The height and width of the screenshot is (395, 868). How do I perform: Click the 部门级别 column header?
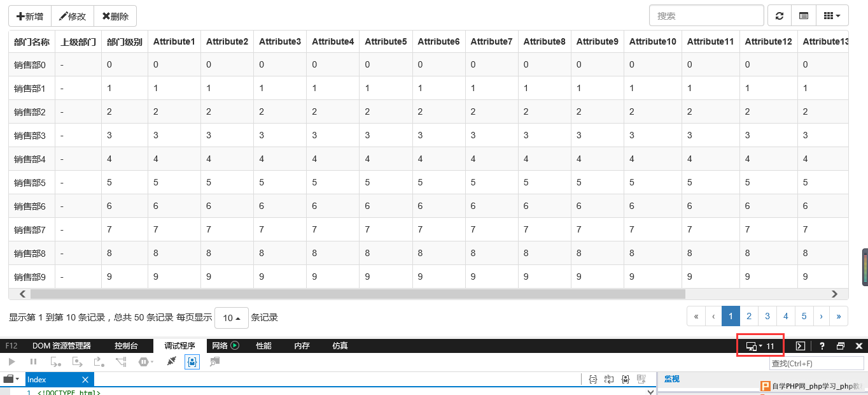[x=125, y=41]
